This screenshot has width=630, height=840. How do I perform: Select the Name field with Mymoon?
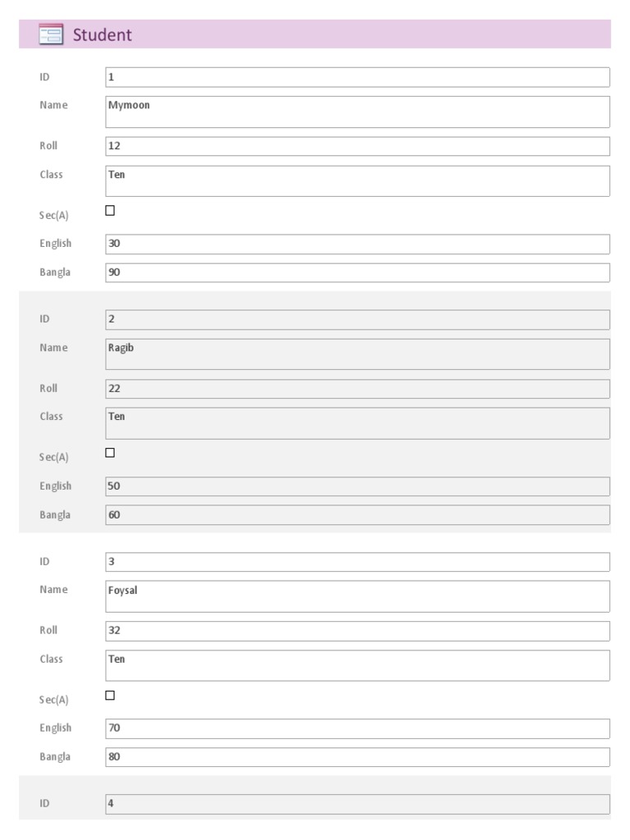(358, 112)
